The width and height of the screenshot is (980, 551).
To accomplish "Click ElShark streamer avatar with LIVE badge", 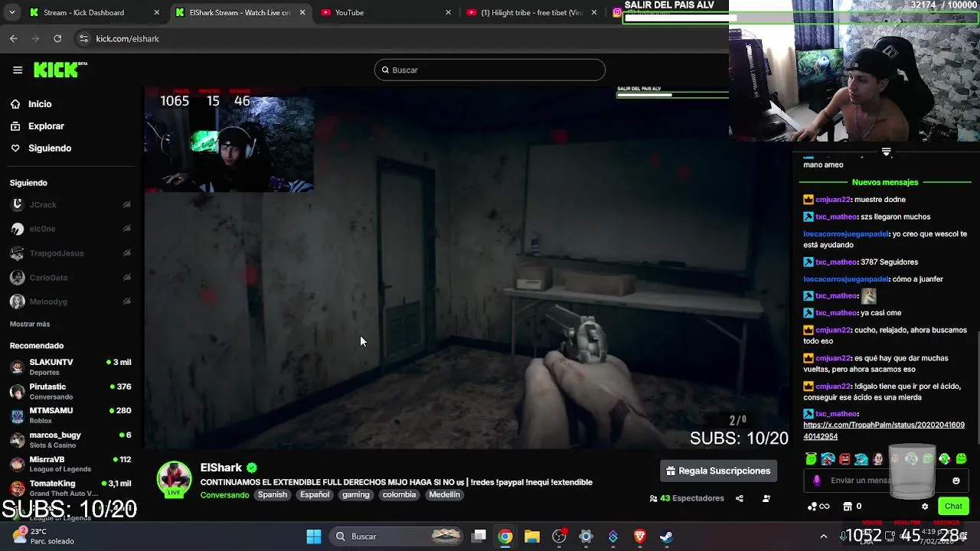I will [x=174, y=479].
